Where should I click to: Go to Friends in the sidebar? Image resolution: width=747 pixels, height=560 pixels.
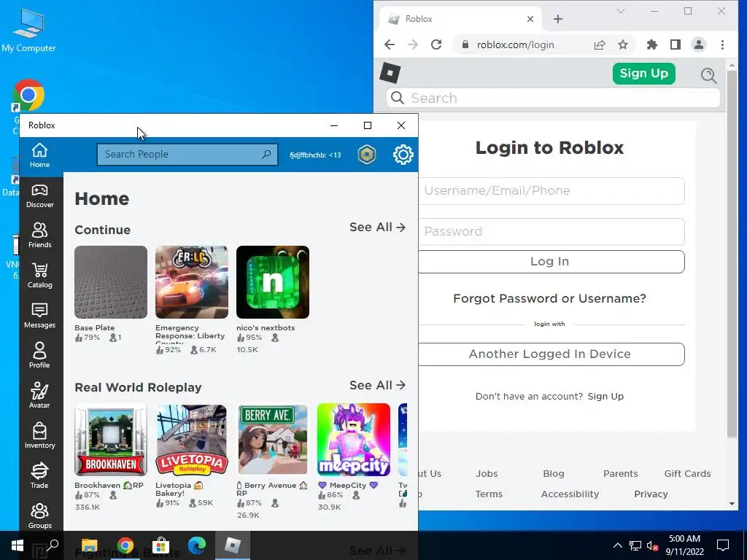39,236
